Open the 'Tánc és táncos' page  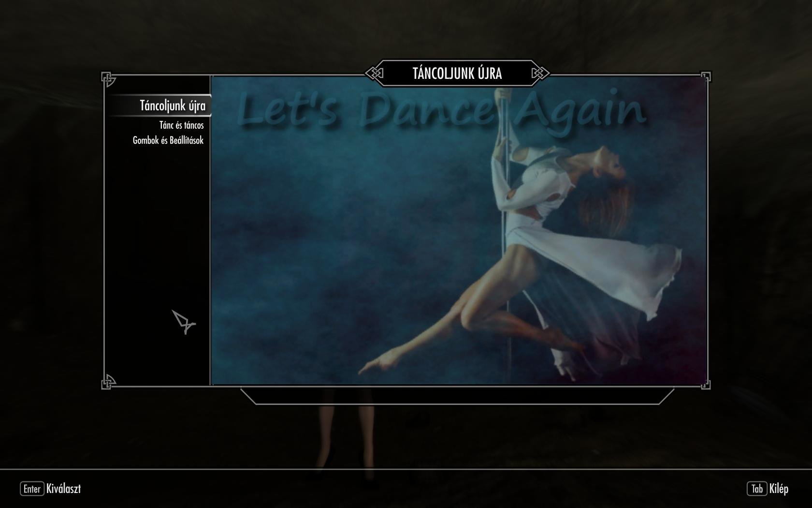[x=181, y=125]
